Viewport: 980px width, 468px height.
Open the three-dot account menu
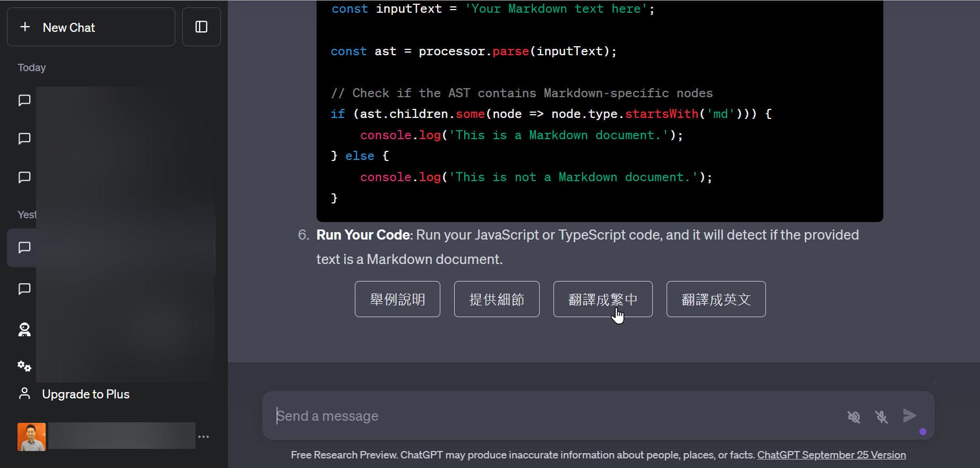click(x=203, y=437)
